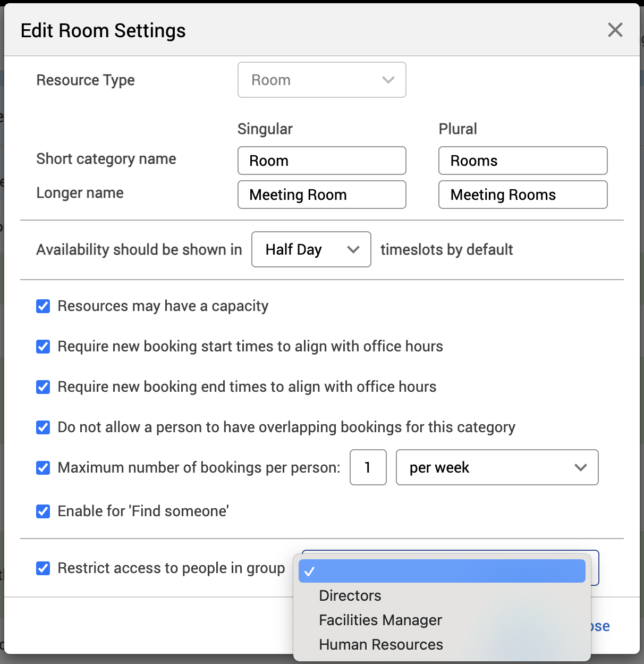Choose 'Facilities Manager' as restricted group
The height and width of the screenshot is (664, 644).
(x=380, y=620)
